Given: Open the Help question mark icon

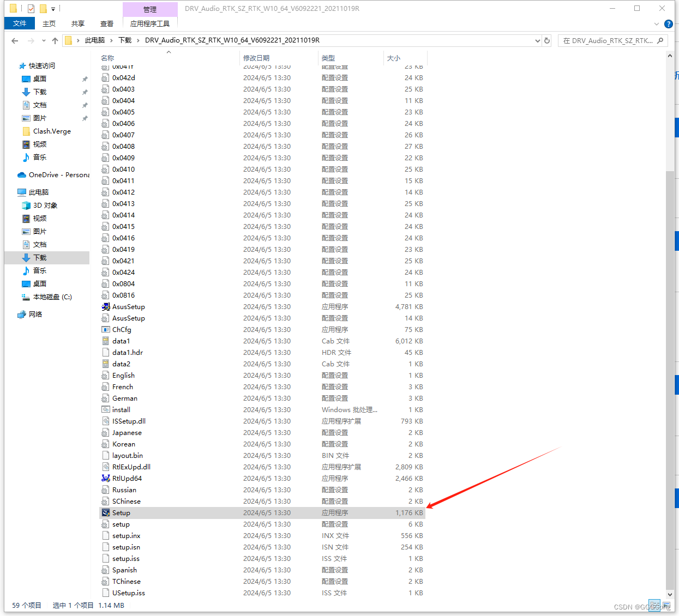Looking at the screenshot, I should tap(669, 24).
